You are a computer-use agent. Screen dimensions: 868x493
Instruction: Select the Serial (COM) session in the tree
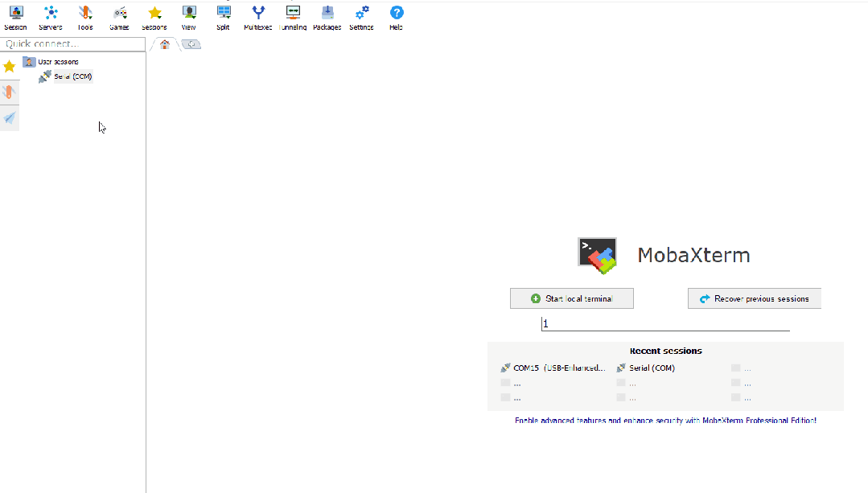(x=65, y=76)
